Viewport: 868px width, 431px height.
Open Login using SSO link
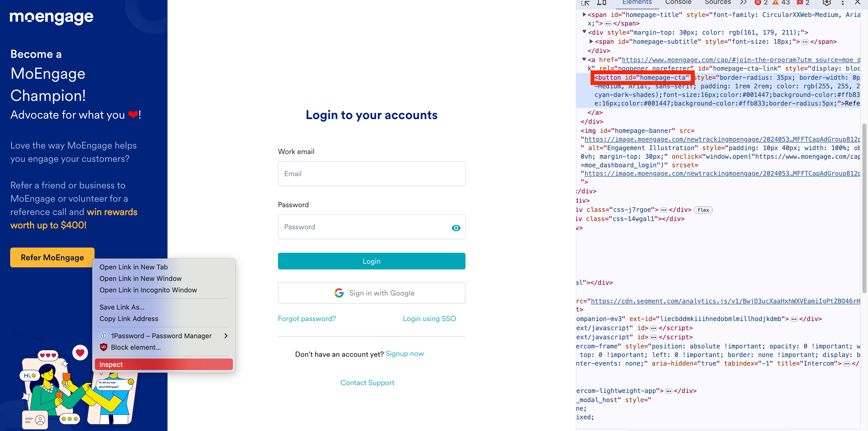pyautogui.click(x=429, y=318)
